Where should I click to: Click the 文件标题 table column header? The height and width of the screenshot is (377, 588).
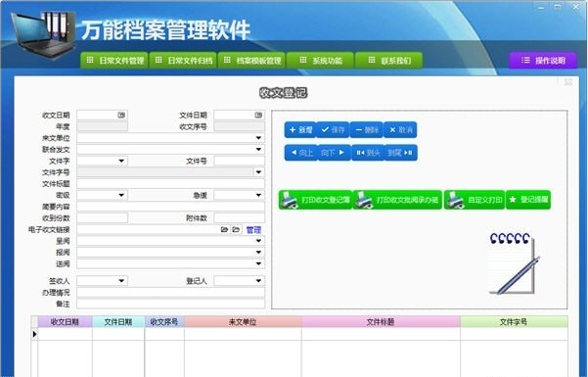(x=381, y=322)
